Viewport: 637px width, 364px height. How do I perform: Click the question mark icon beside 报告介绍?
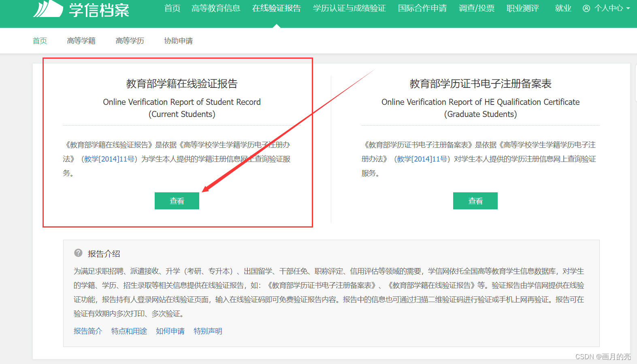tap(78, 253)
